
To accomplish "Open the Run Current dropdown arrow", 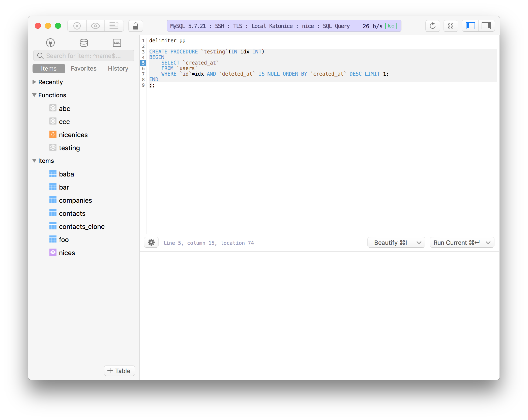I will click(488, 243).
